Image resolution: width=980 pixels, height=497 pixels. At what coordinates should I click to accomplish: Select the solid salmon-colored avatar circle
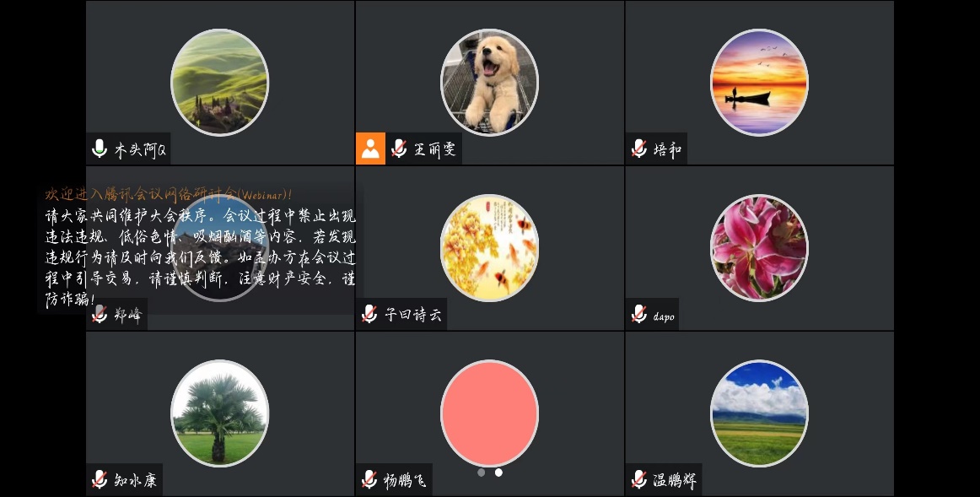click(489, 413)
